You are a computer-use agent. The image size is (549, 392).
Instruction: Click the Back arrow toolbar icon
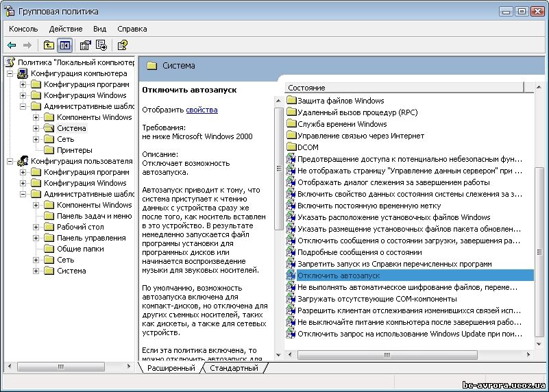[12, 45]
